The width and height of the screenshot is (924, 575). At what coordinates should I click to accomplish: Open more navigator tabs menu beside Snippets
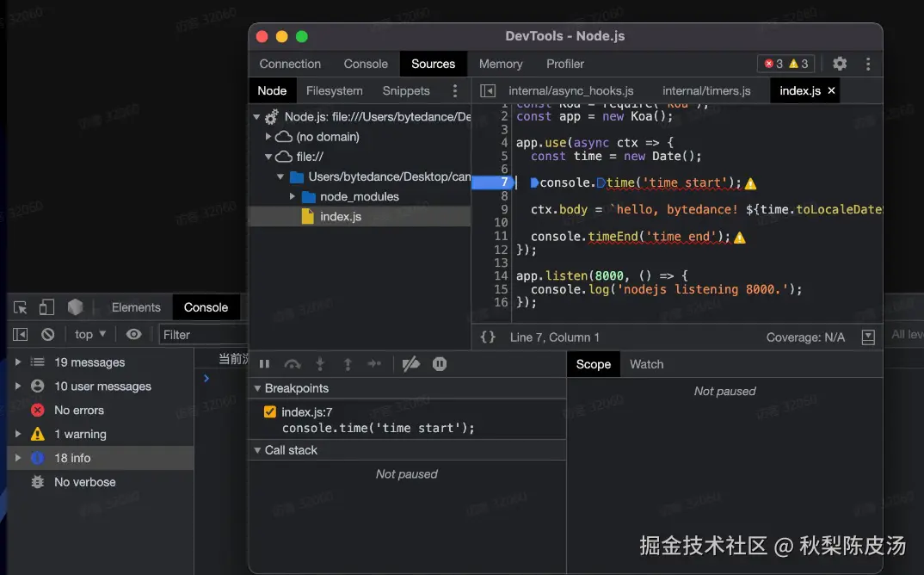coord(455,91)
